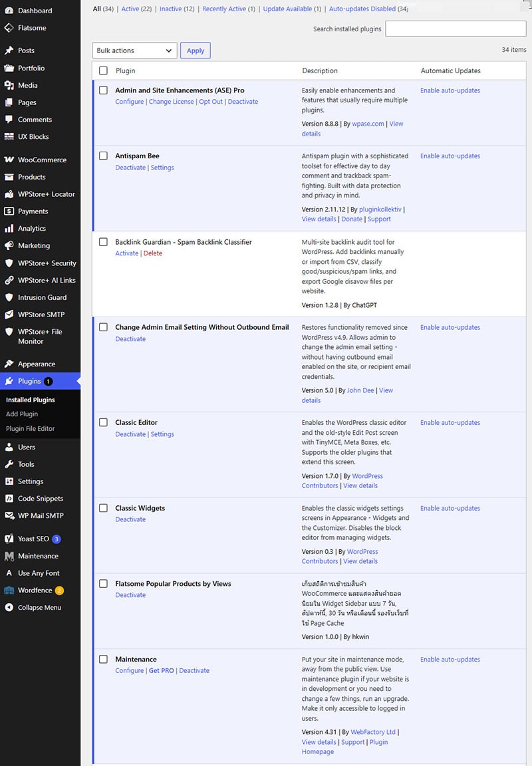532x766 pixels.
Task: Click the WPStore SMTP envelope icon
Action: [x=9, y=314]
